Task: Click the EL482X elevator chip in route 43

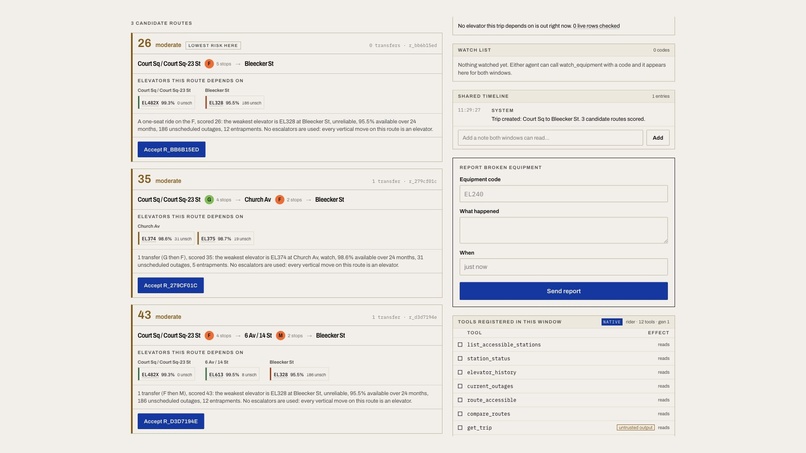Action: (167, 374)
